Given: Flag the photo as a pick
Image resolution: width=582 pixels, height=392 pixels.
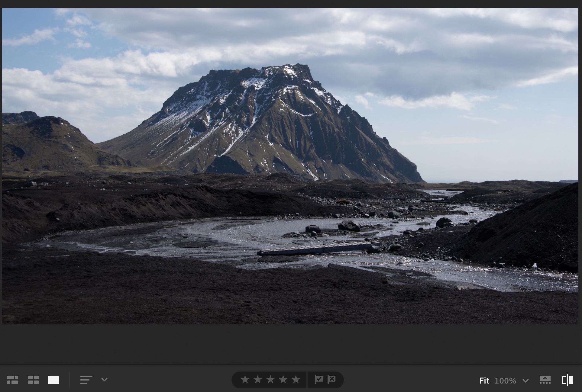Looking at the screenshot, I should click(318, 379).
